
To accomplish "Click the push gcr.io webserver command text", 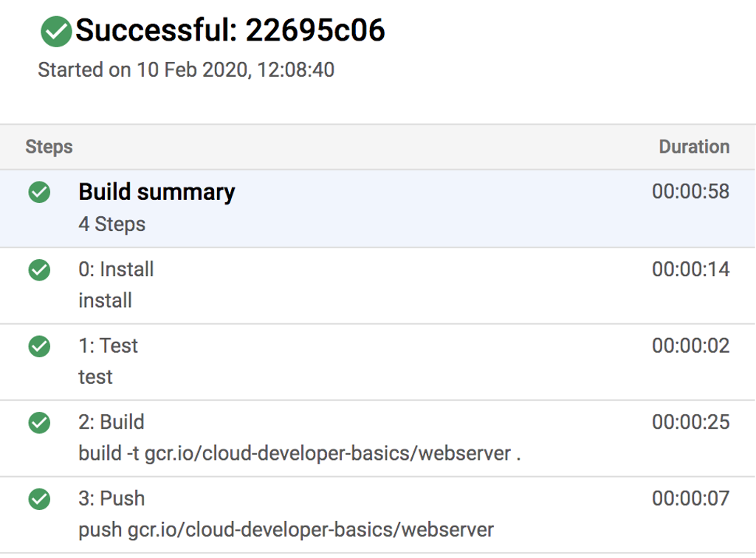I will point(286,529).
